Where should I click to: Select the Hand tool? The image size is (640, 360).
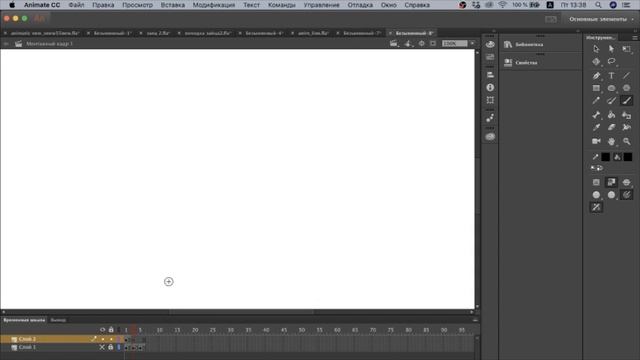pos(611,141)
